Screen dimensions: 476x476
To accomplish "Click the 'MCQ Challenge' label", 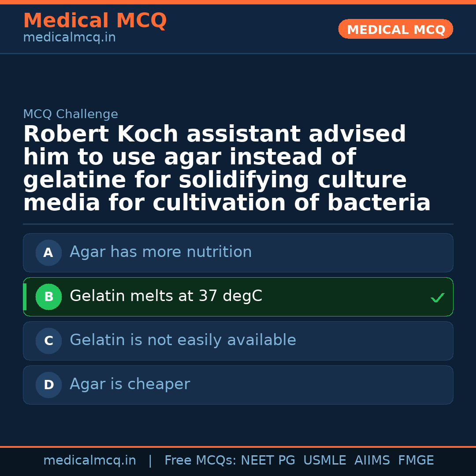I will 71,114.
